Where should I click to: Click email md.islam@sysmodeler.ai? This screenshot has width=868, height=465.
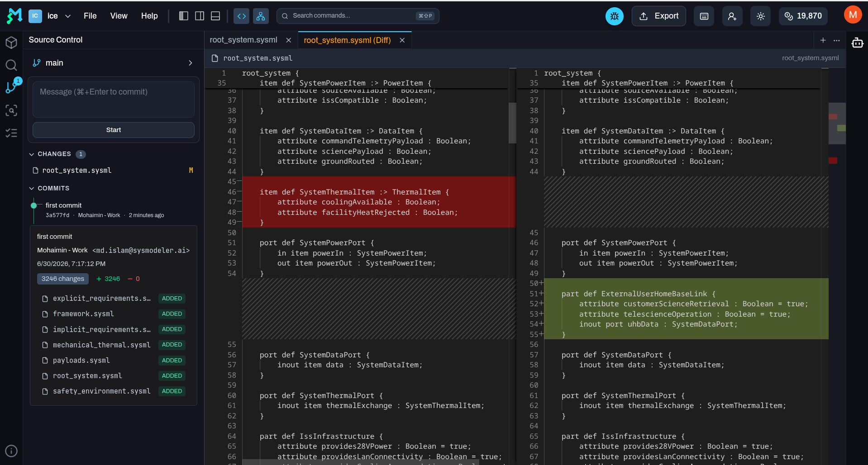point(141,251)
